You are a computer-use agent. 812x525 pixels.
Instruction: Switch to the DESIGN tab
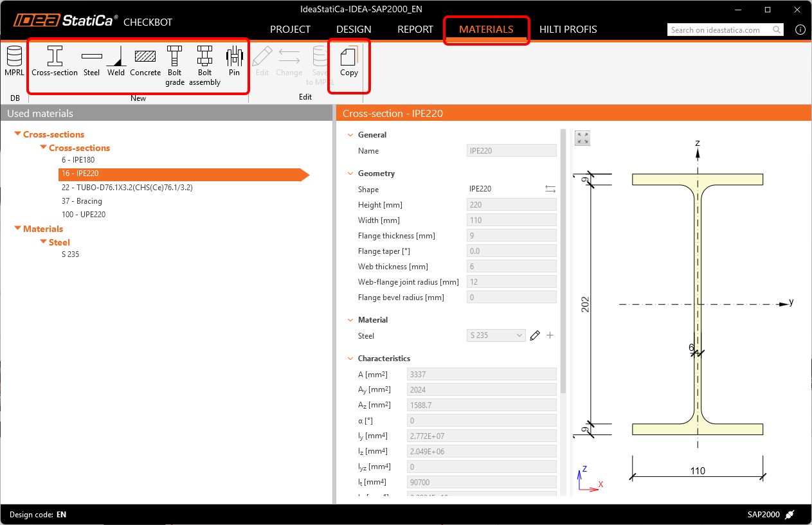pyautogui.click(x=354, y=30)
